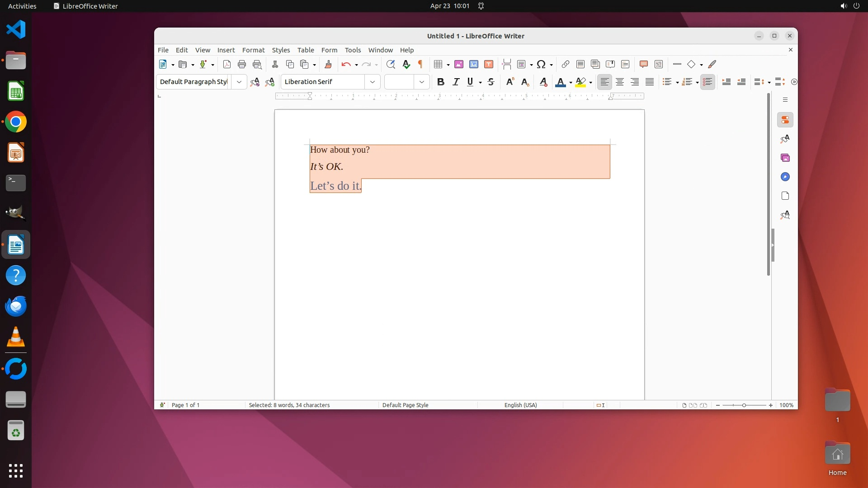Click the Export as PDF icon

click(227, 64)
